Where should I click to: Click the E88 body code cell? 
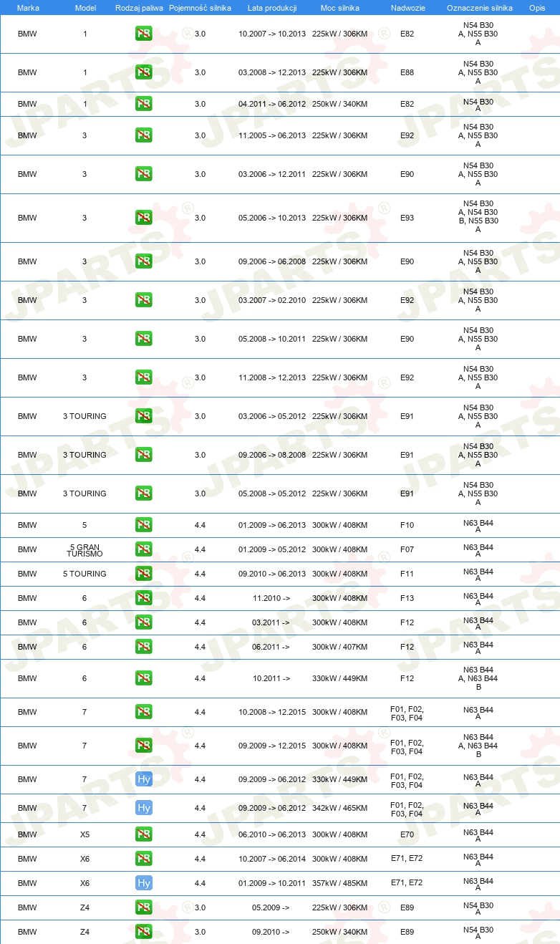click(x=407, y=72)
